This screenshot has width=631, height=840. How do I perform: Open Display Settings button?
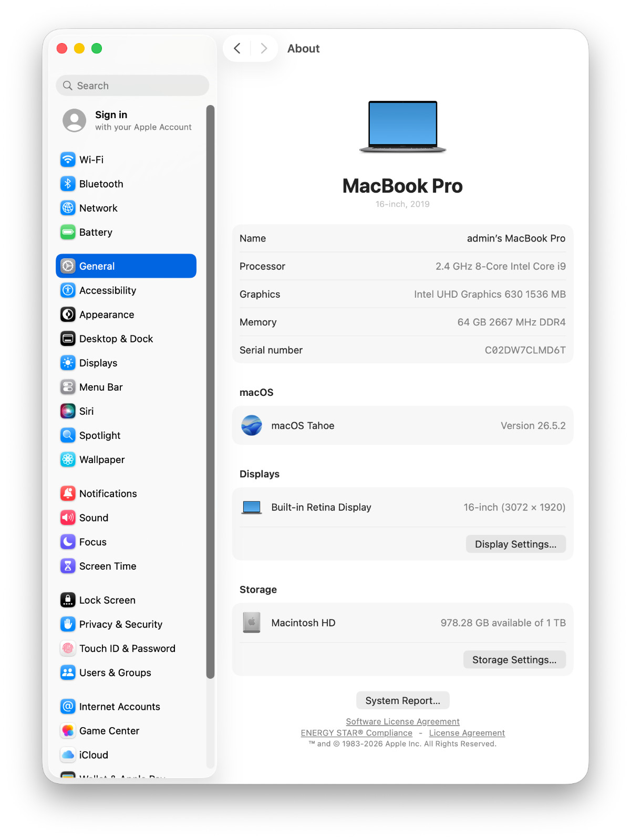point(515,544)
